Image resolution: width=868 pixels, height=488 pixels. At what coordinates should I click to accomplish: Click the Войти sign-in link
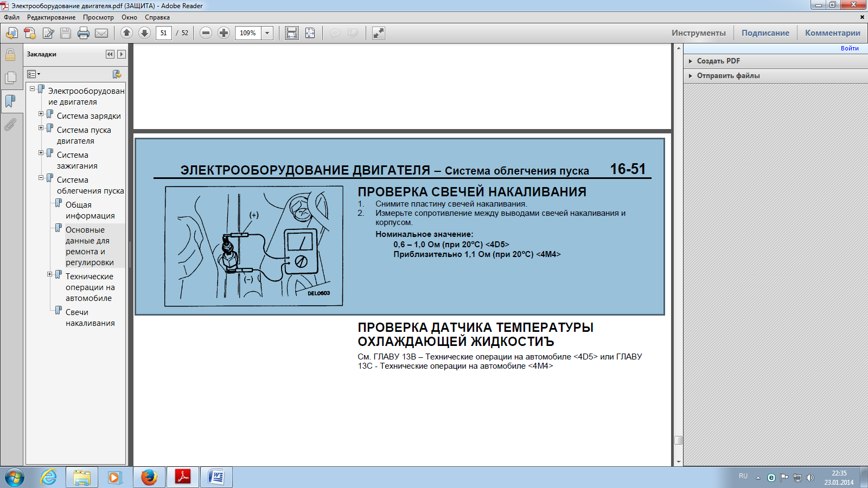click(x=850, y=48)
